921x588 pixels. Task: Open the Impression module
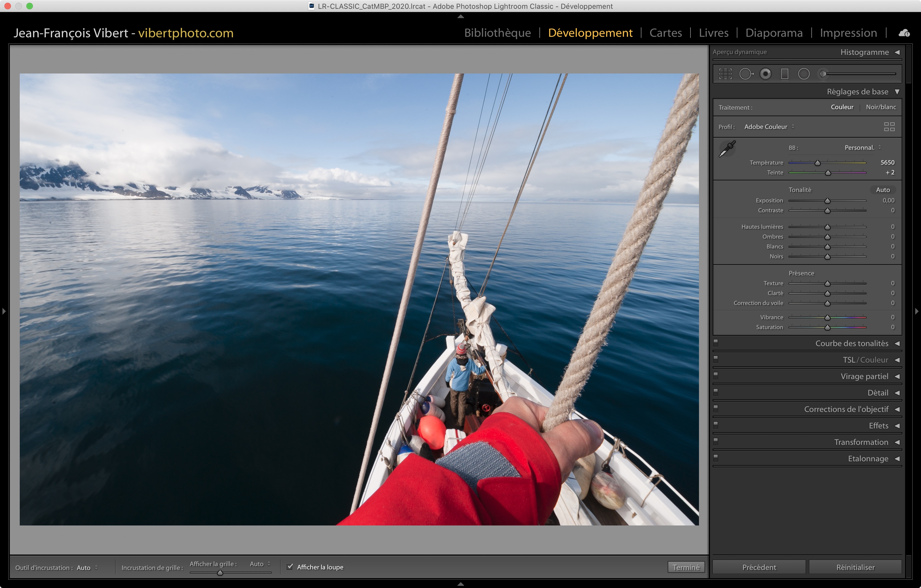point(848,33)
